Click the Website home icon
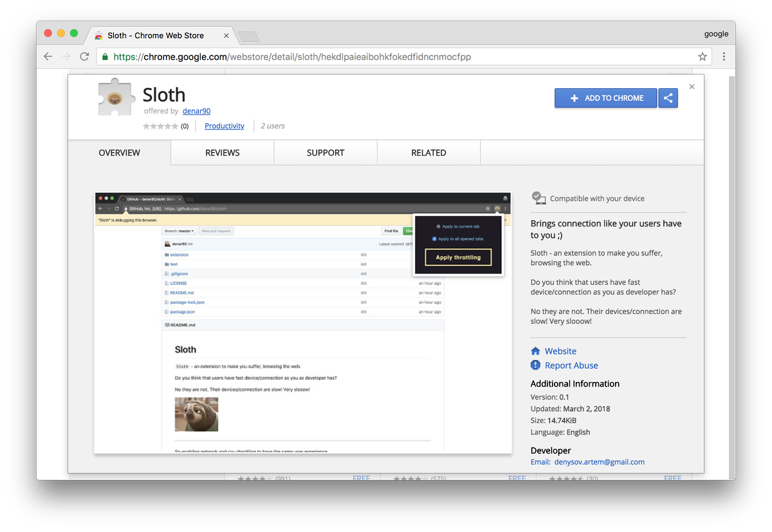This screenshot has height=532, width=772. pos(535,351)
